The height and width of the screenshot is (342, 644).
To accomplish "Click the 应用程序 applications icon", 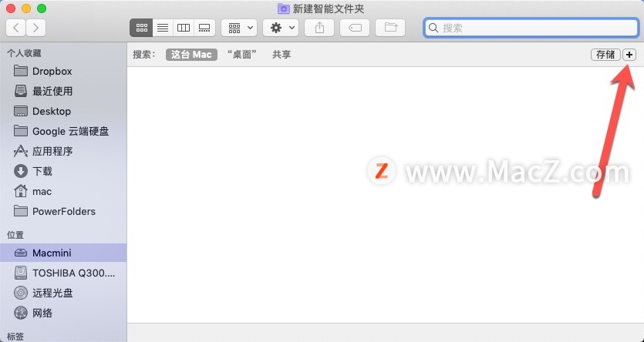I will (x=21, y=151).
